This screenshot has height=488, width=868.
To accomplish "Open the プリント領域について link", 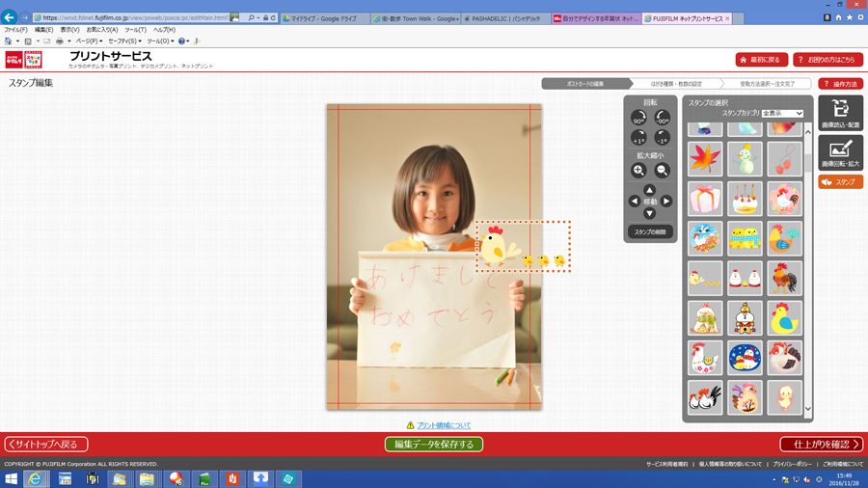I will tap(444, 425).
